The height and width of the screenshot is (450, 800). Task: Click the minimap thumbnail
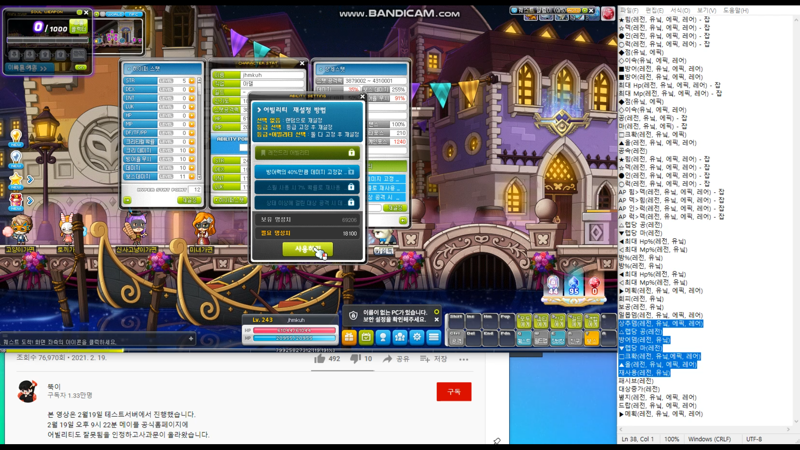tap(118, 35)
